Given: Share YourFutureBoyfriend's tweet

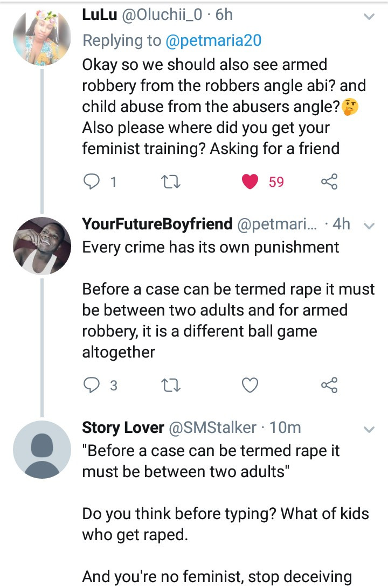Looking at the screenshot, I should (329, 386).
